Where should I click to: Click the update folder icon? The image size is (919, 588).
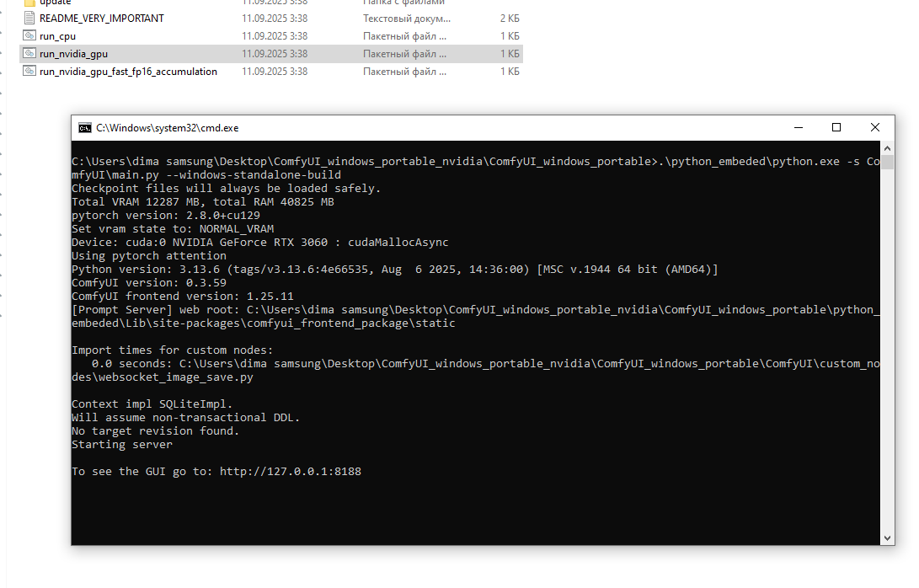coord(29,3)
